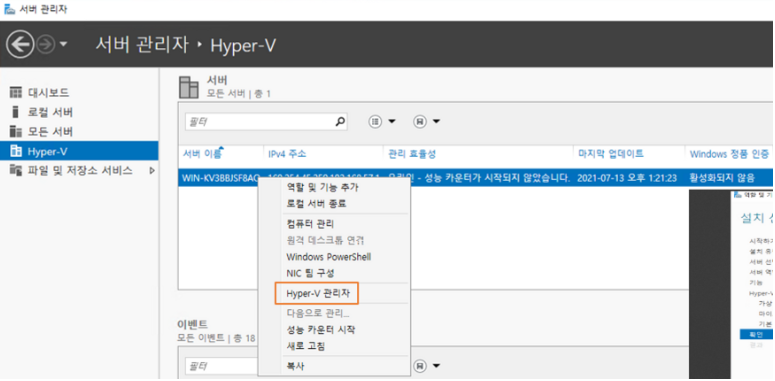This screenshot has height=381, width=775.
Task: Click the Server Manager title bar icon
Action: click(9, 9)
